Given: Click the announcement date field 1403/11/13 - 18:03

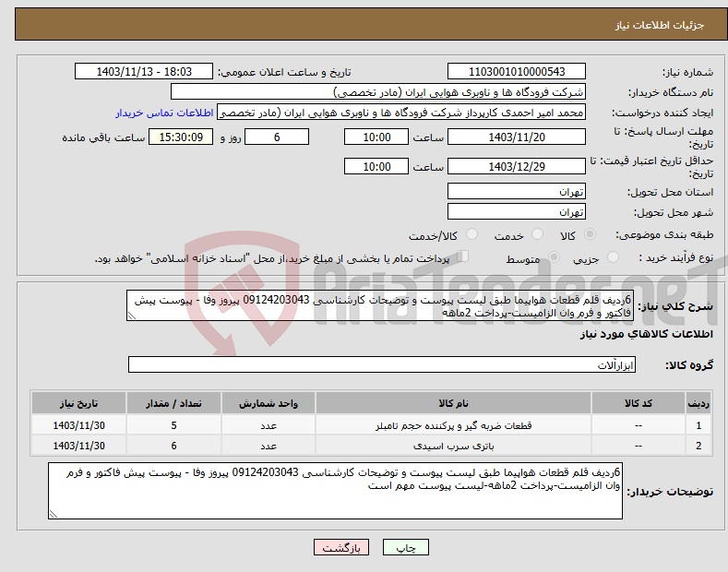Looking at the screenshot, I should click(143, 72).
